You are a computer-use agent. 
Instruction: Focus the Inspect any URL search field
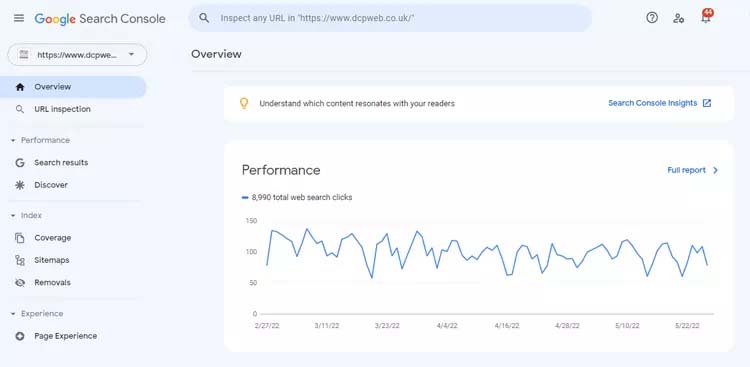(x=390, y=18)
